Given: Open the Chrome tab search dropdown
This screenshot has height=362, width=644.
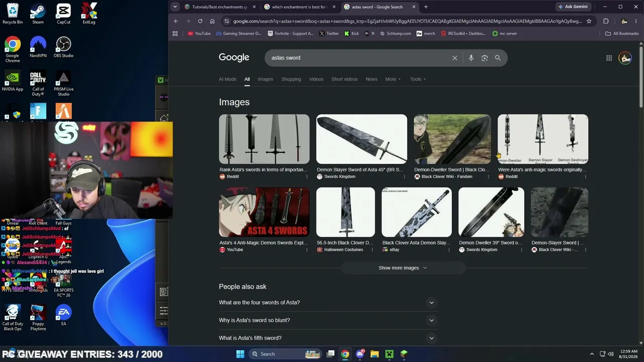Looking at the screenshot, I should click(175, 7).
